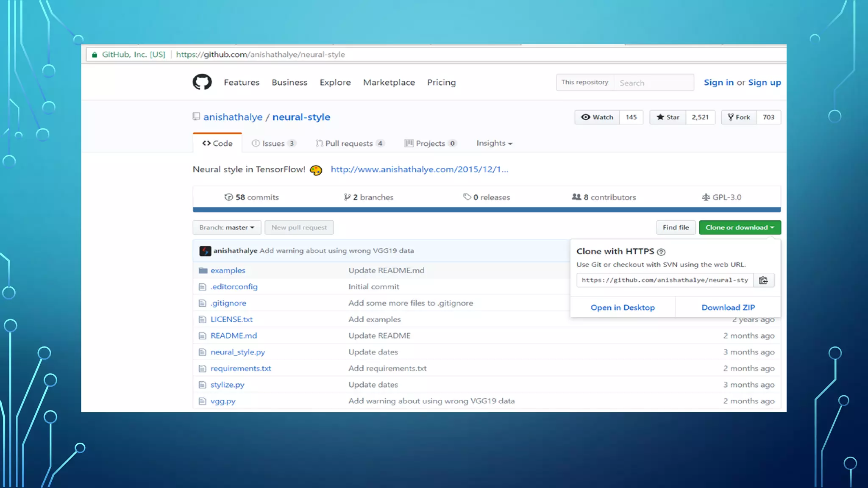Fork the neural-style repository
The height and width of the screenshot is (488, 868).
tap(739, 117)
